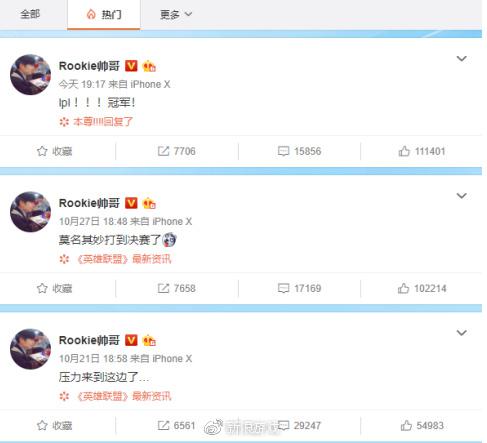Open 《英雄联盟》最新资讯 link under 10月27日 post

(124, 259)
